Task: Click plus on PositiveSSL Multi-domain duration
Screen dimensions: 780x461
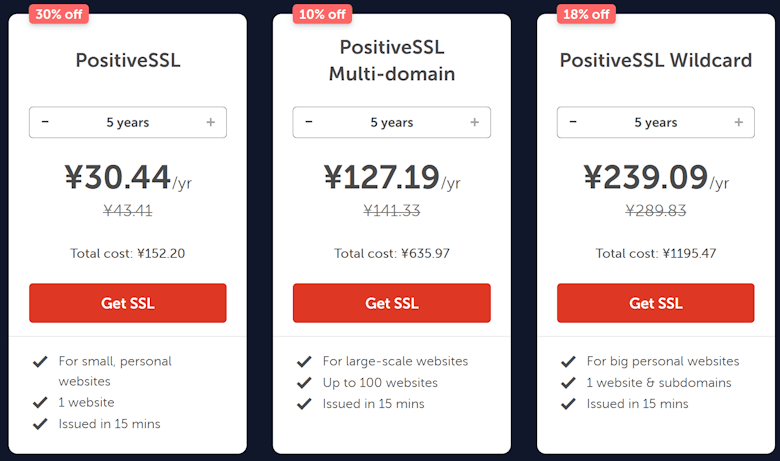Action: pyautogui.click(x=474, y=122)
